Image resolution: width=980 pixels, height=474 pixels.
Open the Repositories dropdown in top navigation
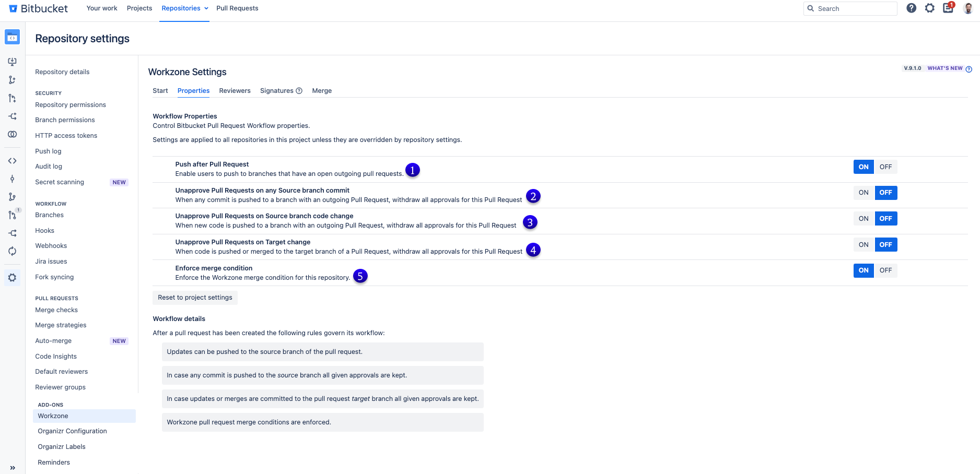[x=184, y=8]
